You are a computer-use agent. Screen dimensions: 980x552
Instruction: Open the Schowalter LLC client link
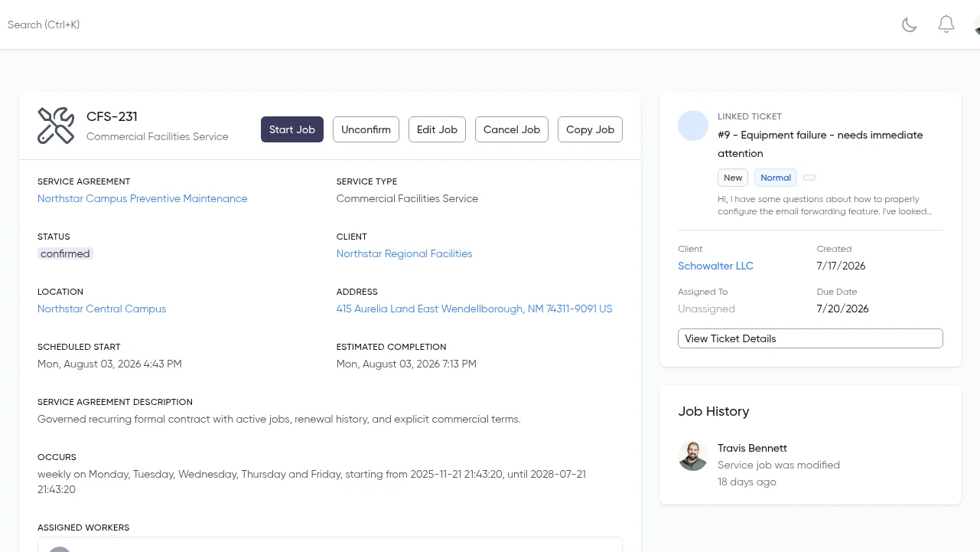pos(715,266)
